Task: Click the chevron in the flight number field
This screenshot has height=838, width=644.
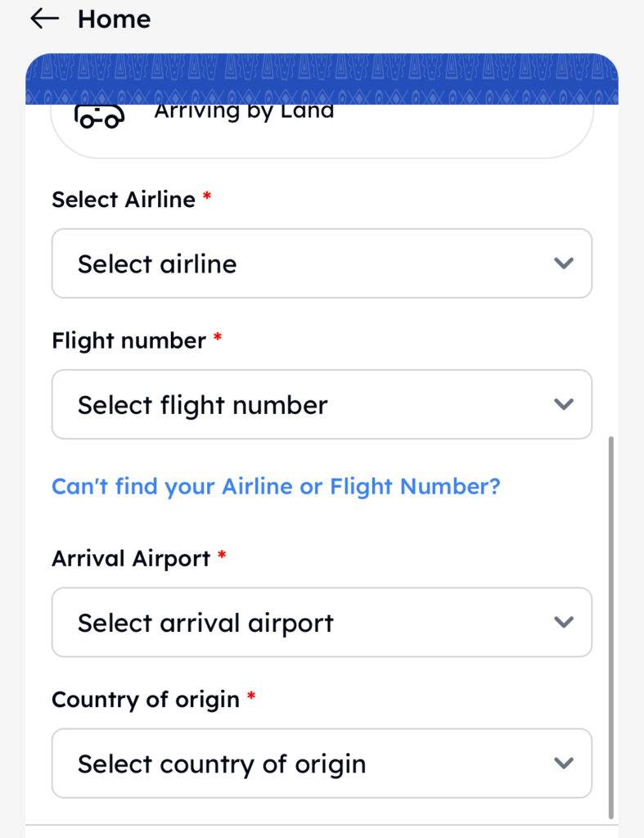Action: pos(563,404)
